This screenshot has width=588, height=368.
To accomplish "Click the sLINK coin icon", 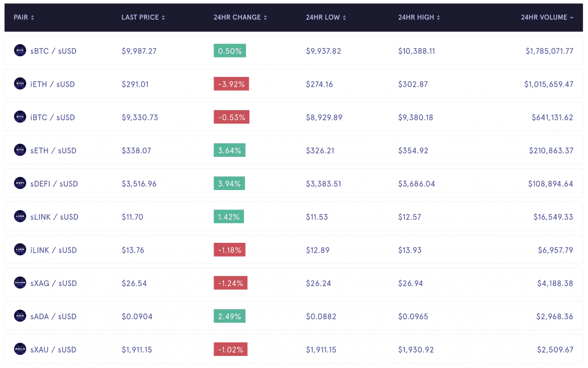I will (20, 217).
